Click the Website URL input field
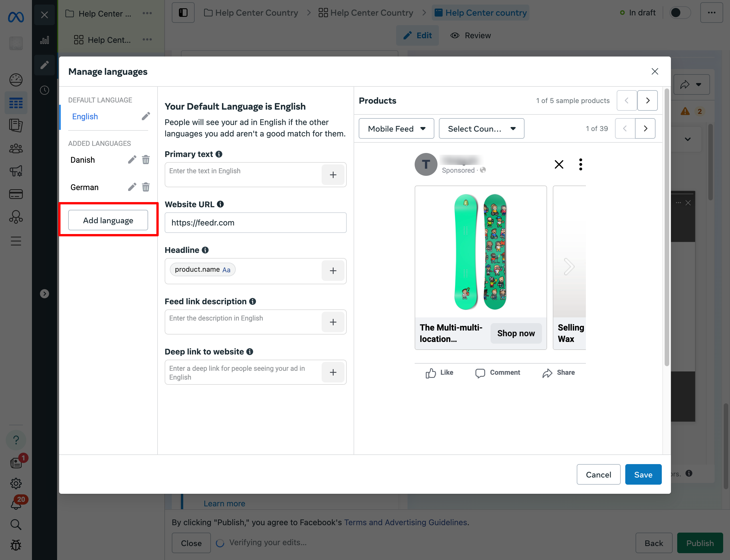Viewport: 730px width, 560px height. pyautogui.click(x=255, y=222)
